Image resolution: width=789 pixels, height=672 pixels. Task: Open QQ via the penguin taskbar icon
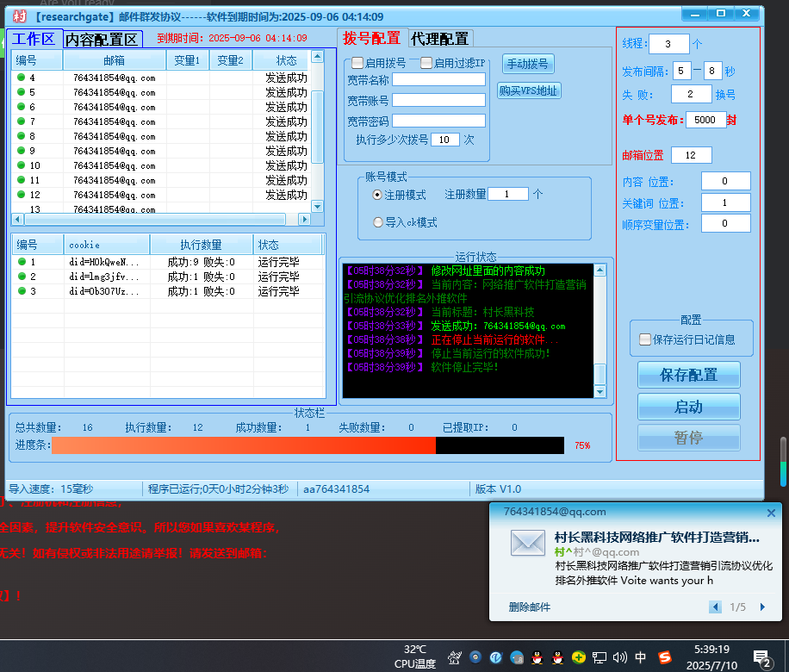point(536,657)
